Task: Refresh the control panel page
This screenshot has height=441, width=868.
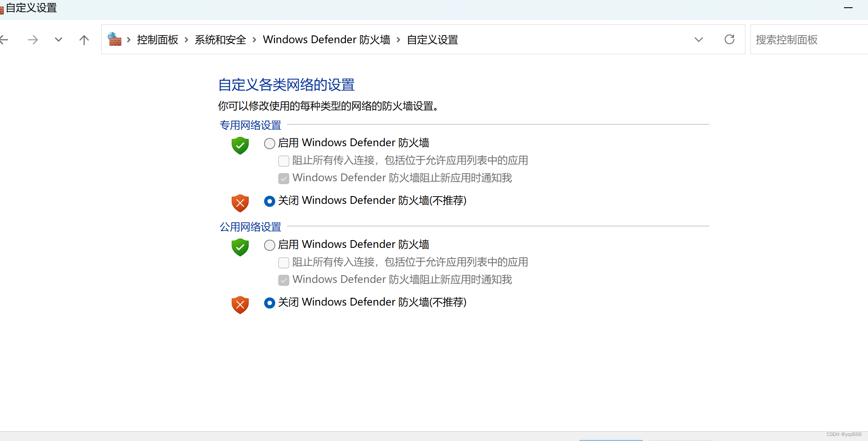Action: coord(730,39)
